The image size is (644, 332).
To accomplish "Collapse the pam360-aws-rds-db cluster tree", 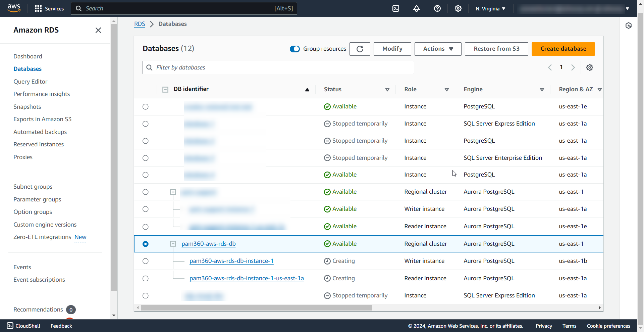I will click(173, 244).
